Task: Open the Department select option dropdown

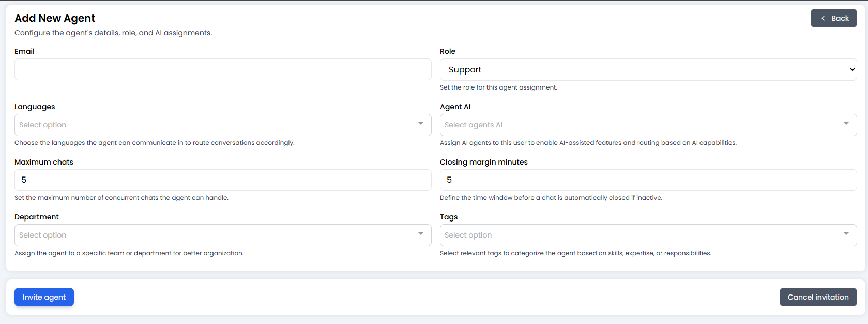Action: [222, 234]
